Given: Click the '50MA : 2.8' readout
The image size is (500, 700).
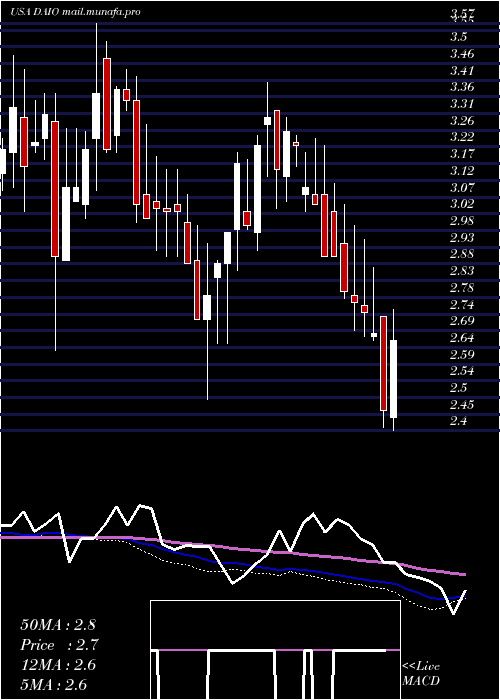Looking at the screenshot, I should pyautogui.click(x=58, y=625).
